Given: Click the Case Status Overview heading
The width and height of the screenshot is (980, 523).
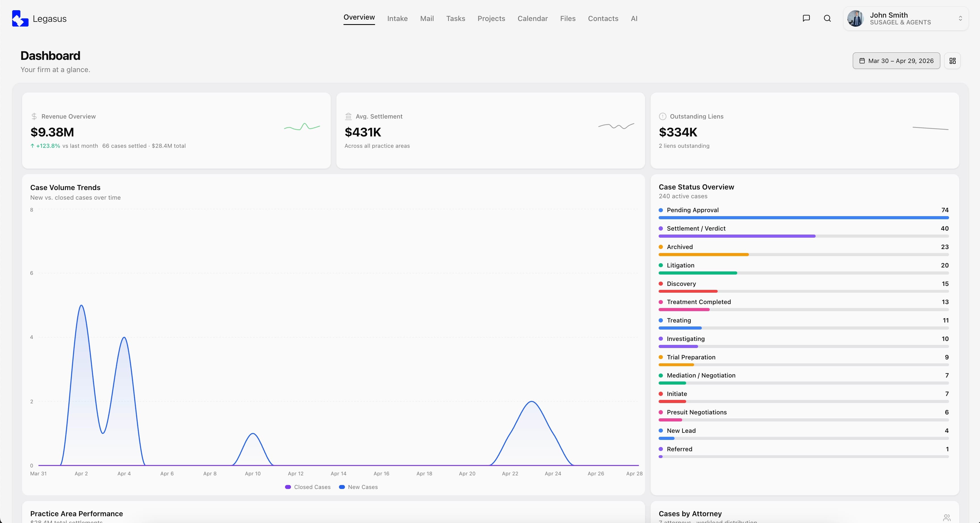Looking at the screenshot, I should pyautogui.click(x=696, y=187).
